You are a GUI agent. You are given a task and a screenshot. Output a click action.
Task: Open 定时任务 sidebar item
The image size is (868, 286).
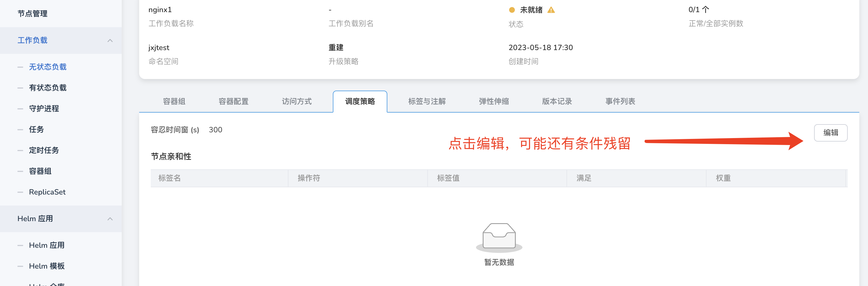(x=44, y=151)
